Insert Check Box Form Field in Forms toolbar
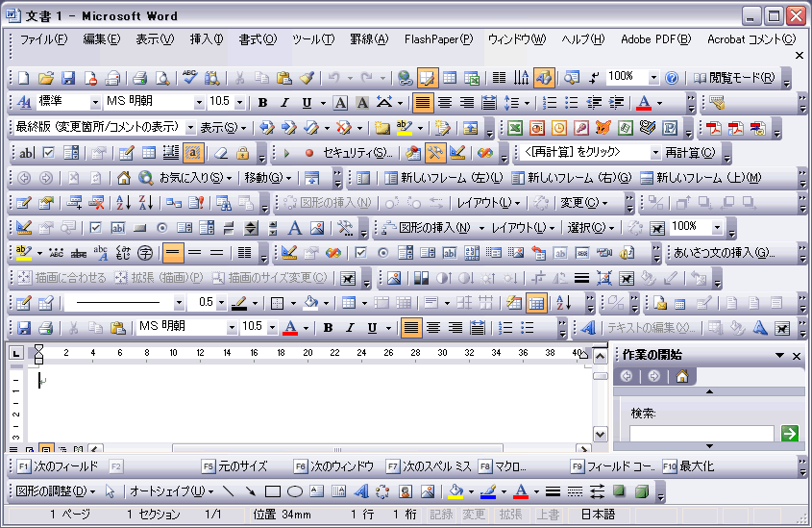This screenshot has height=528, width=812. pos(49,153)
